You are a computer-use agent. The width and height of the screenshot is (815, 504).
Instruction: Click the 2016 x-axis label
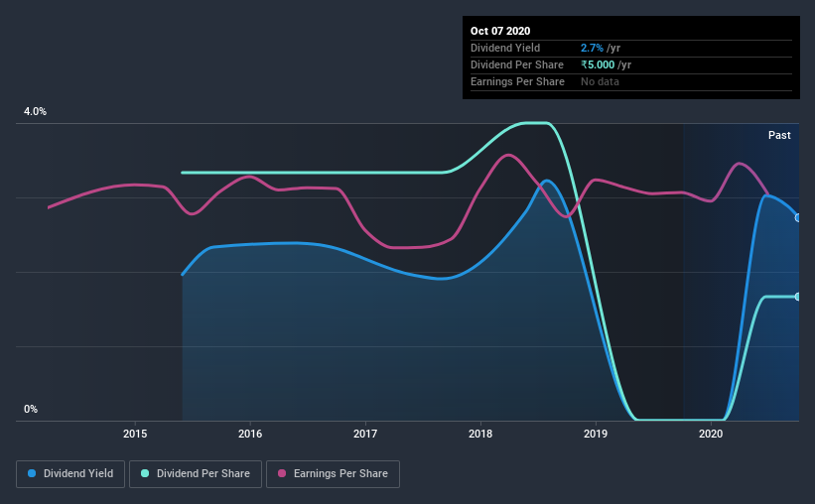click(x=250, y=434)
